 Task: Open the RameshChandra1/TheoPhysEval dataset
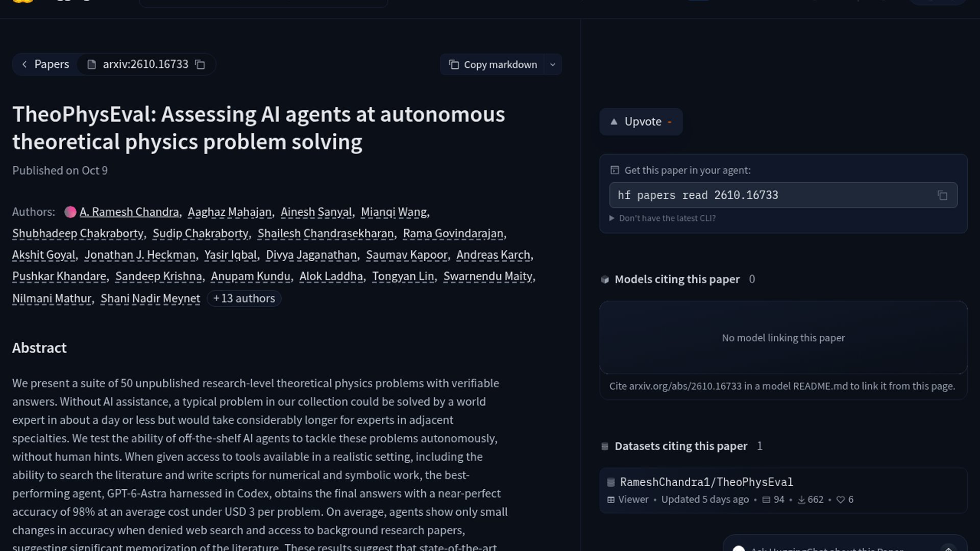[706, 482]
